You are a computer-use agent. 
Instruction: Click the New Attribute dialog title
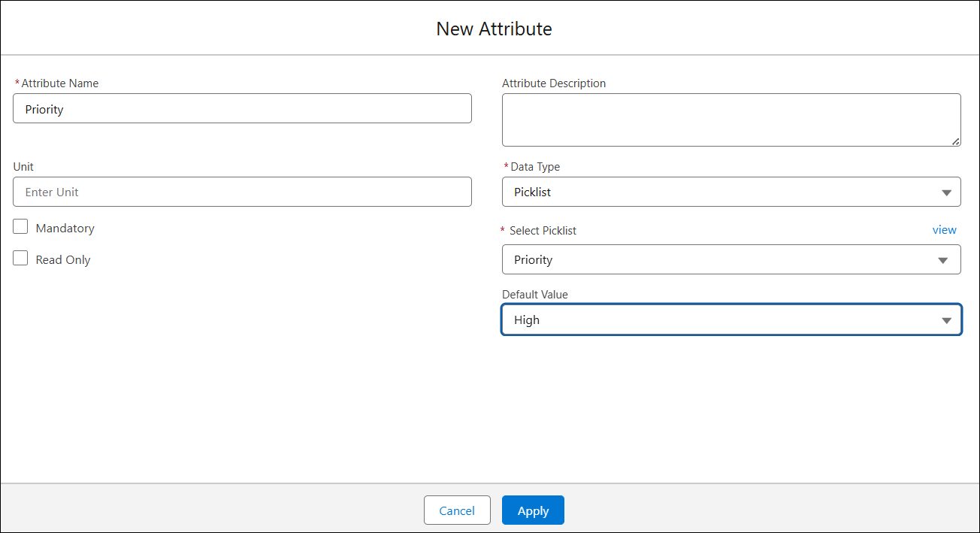pyautogui.click(x=494, y=29)
